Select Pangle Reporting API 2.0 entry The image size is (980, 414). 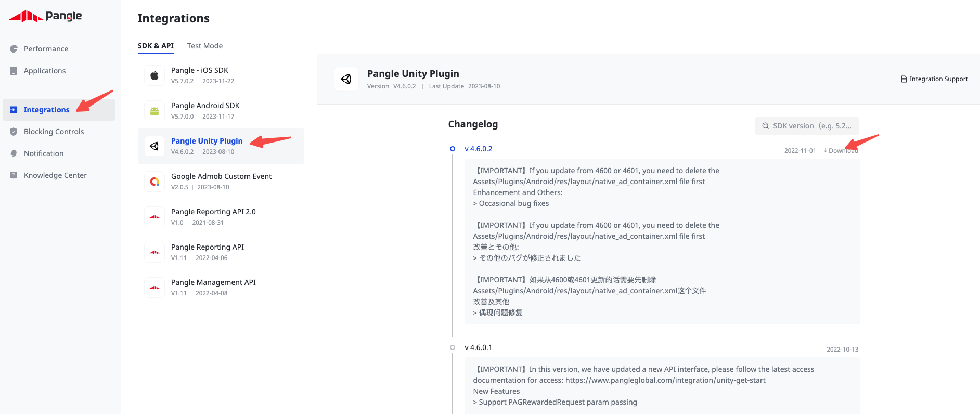pyautogui.click(x=221, y=217)
